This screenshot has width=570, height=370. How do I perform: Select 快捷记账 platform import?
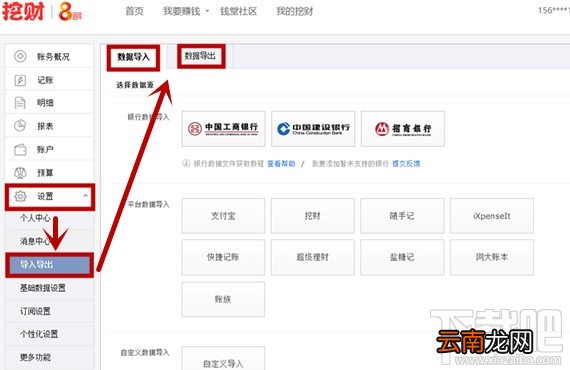coord(223,257)
